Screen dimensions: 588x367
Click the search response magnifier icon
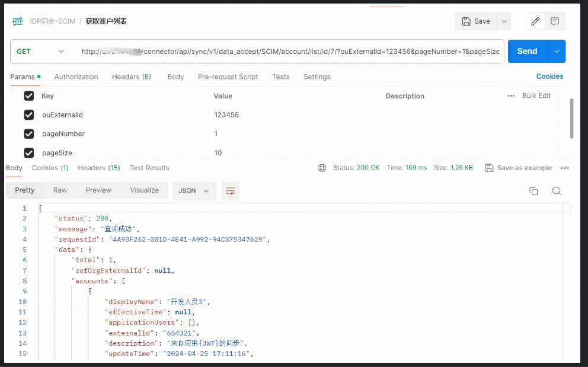pyautogui.click(x=556, y=191)
